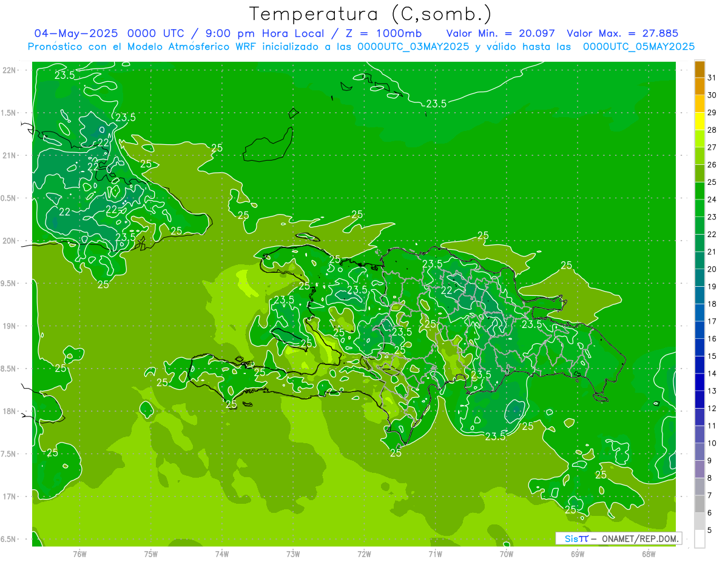
Task: Click the white swatch below legend value 5
Action: click(x=699, y=539)
